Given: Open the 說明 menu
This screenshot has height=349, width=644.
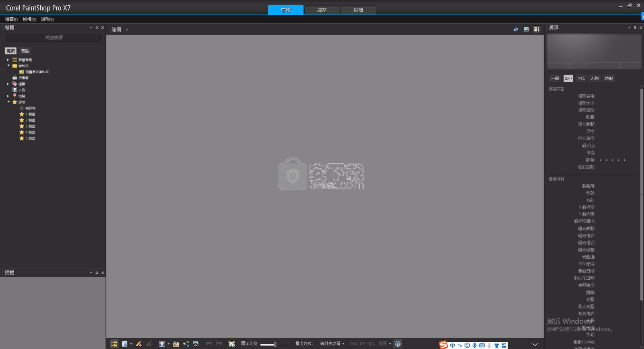Looking at the screenshot, I should [x=47, y=19].
